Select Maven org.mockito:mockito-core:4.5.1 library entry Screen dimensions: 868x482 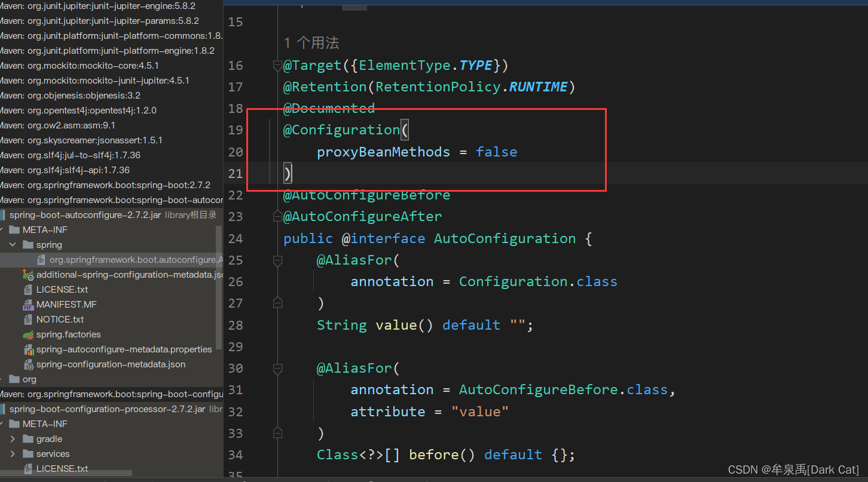coord(80,66)
